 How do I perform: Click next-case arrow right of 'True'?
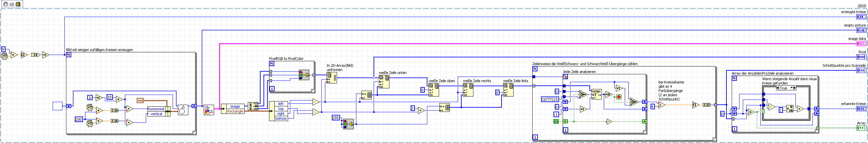[x=794, y=88]
